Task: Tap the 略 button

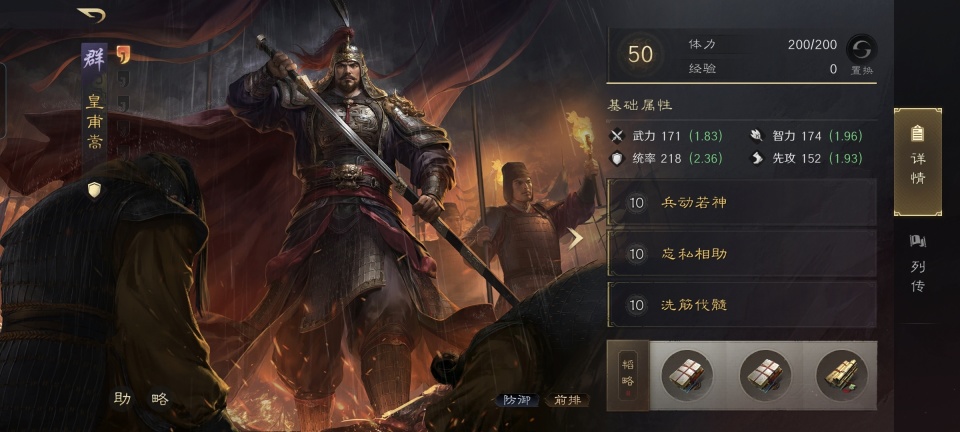Action: click(160, 399)
